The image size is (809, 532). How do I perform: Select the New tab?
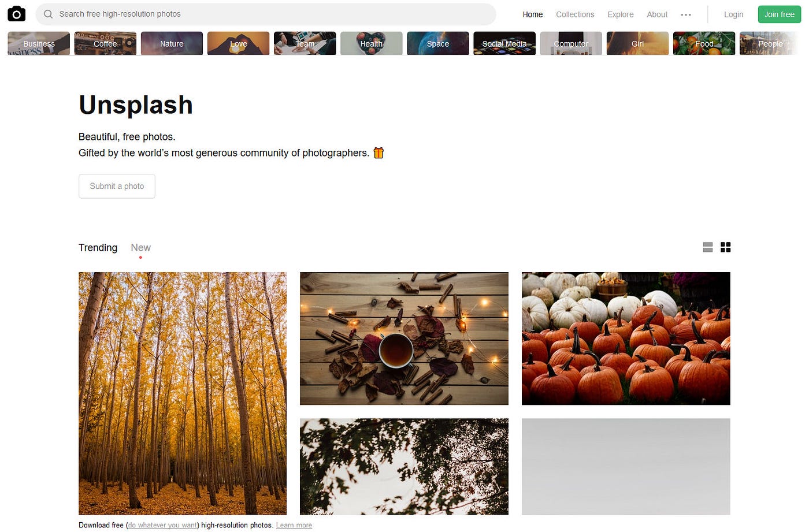click(x=140, y=247)
